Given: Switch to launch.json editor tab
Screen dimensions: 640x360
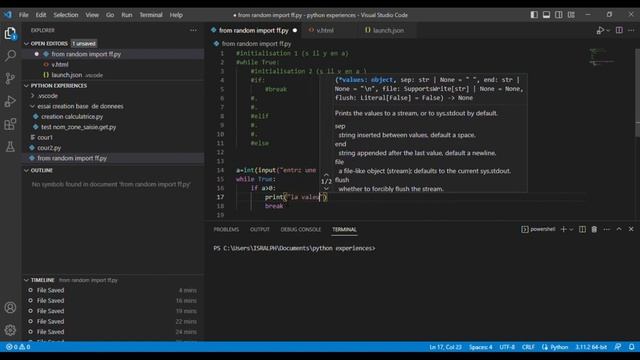Looking at the screenshot, I should point(388,30).
